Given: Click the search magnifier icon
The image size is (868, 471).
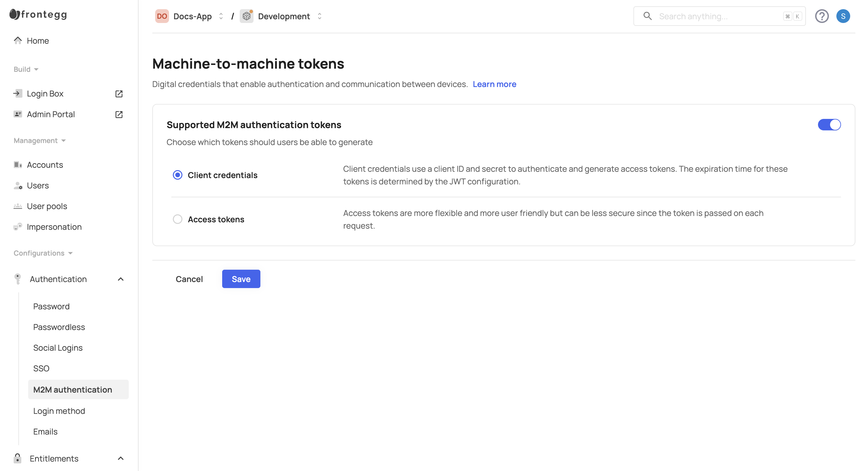Looking at the screenshot, I should 647,16.
